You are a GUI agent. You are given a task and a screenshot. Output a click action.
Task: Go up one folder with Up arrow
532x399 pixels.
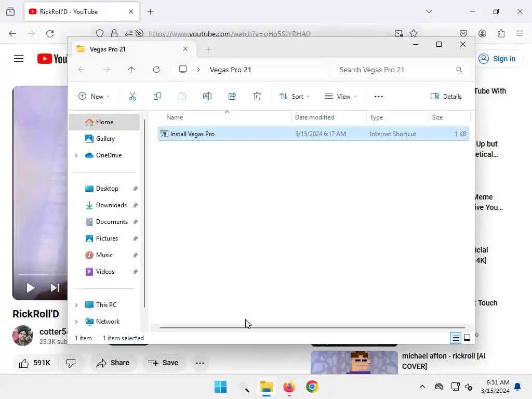tap(131, 70)
